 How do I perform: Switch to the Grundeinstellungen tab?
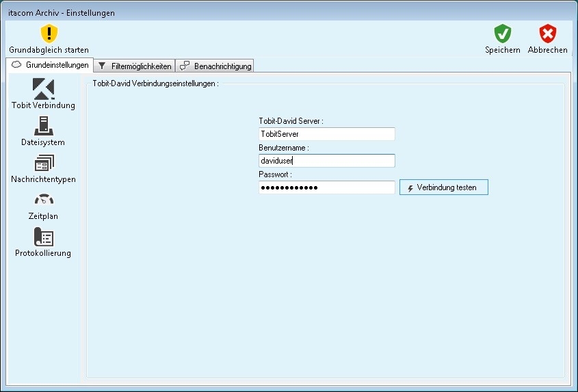pos(50,65)
